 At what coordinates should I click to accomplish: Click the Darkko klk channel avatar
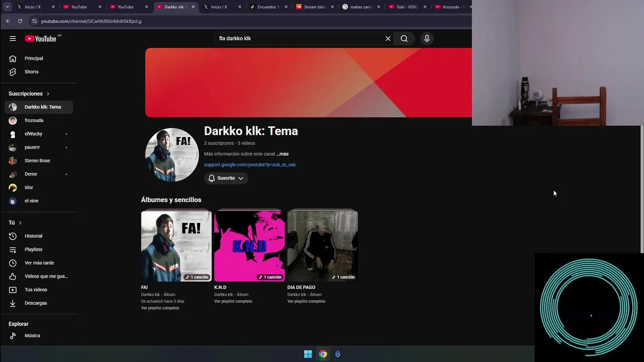click(172, 155)
